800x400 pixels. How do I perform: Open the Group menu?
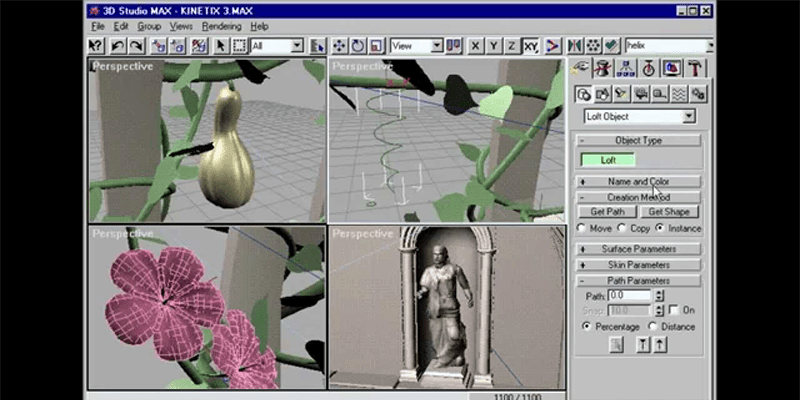coord(149,27)
